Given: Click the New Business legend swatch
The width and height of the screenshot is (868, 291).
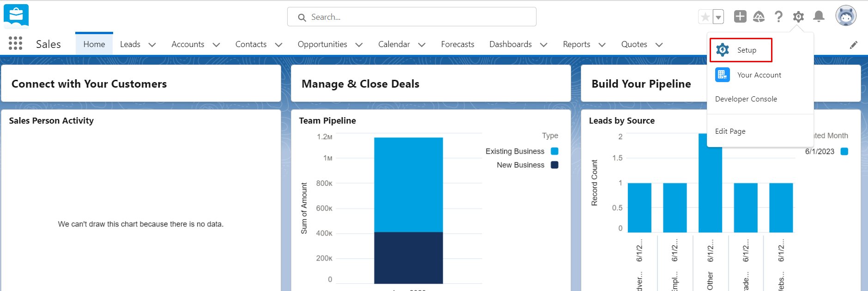Looking at the screenshot, I should coord(555,165).
